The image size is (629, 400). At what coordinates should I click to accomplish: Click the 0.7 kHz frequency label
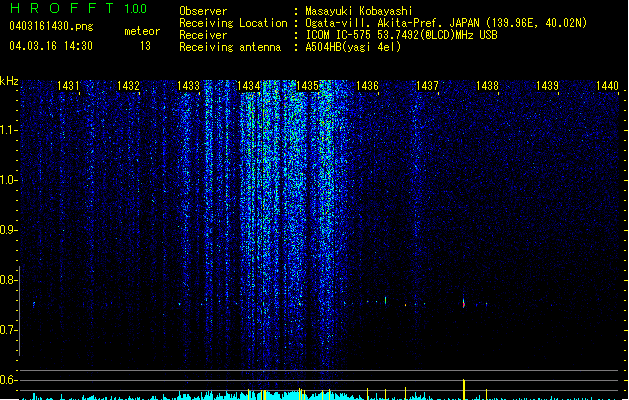pyautogui.click(x=8, y=330)
